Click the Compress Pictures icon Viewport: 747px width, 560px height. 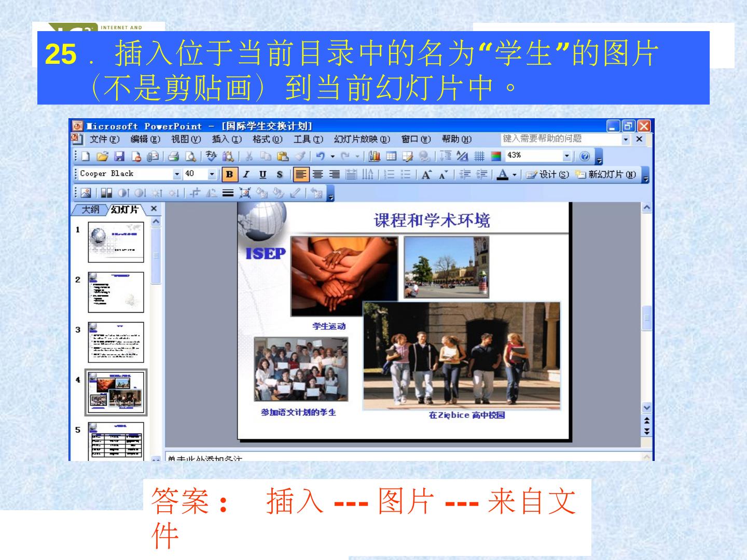point(245,193)
